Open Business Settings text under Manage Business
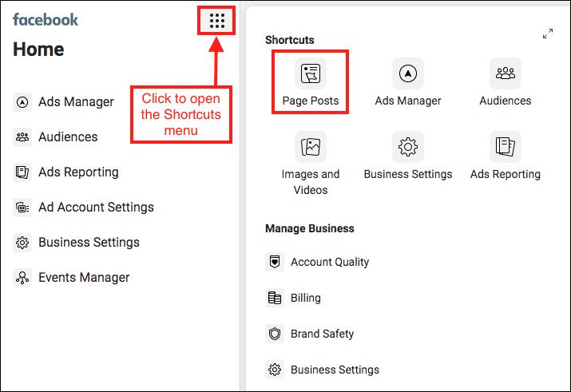The width and height of the screenshot is (571, 392). coord(335,370)
